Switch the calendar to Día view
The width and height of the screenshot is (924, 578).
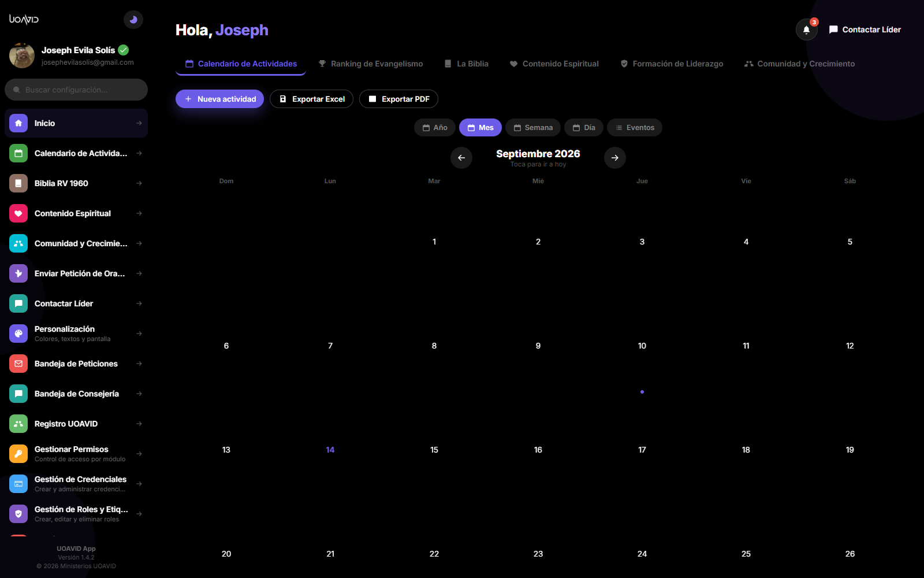[x=584, y=128]
